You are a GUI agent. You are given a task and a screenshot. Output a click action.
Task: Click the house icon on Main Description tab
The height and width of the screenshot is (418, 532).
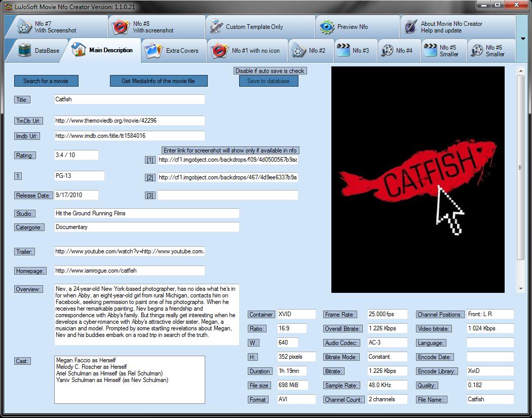(79, 50)
